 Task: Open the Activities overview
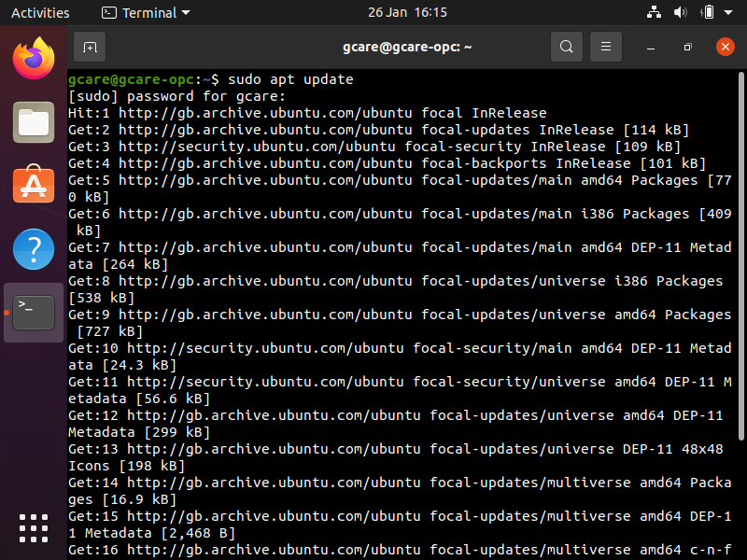[40, 13]
